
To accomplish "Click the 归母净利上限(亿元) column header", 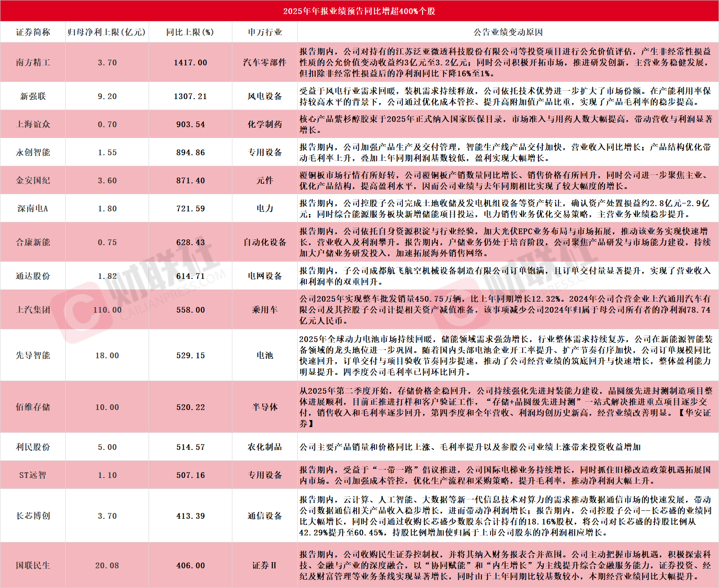I will click(x=107, y=32).
